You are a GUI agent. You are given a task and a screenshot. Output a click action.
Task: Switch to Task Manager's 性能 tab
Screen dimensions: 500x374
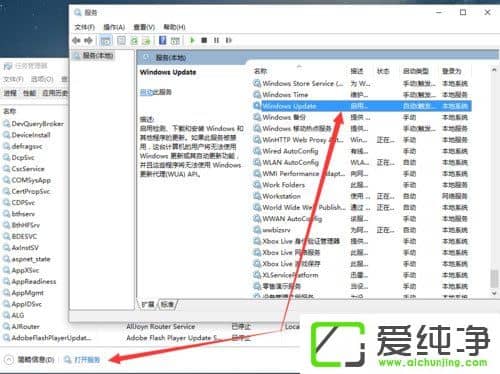(x=29, y=93)
